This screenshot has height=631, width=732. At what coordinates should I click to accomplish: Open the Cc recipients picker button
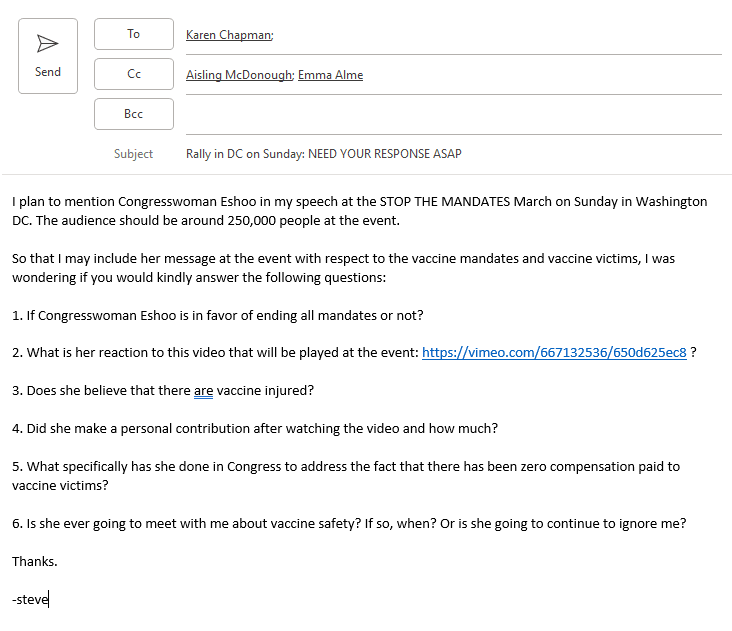[x=133, y=74]
